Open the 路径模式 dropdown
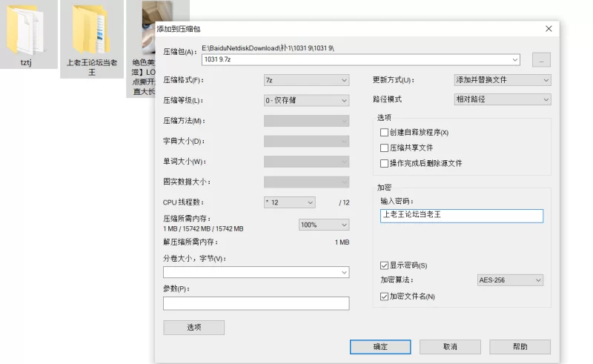The height and width of the screenshot is (364, 593). pyautogui.click(x=503, y=99)
